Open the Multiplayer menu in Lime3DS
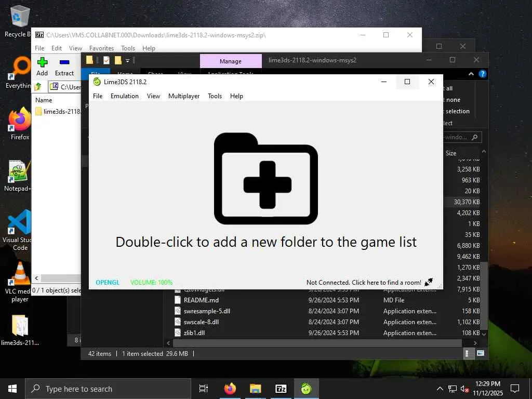Screen dimensions: 532x399 [184, 96]
